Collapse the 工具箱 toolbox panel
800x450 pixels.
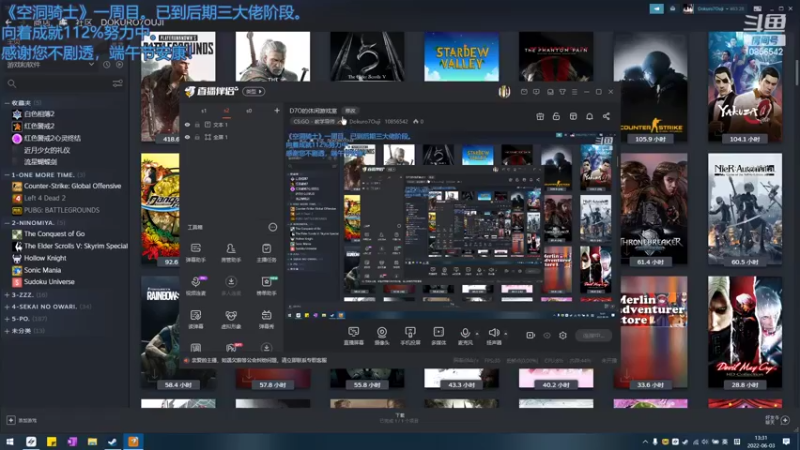pos(272,227)
